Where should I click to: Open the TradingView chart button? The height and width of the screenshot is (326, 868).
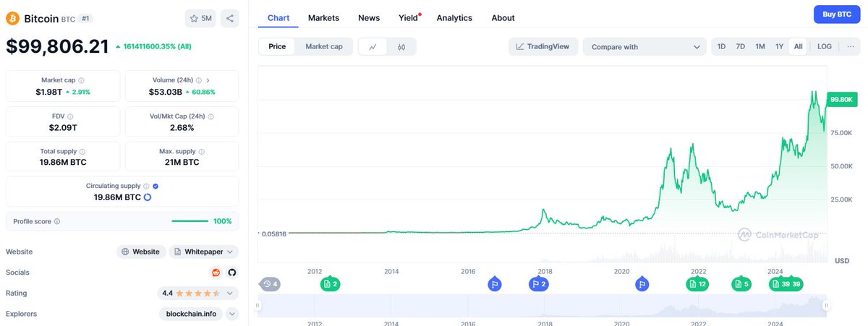pos(543,46)
